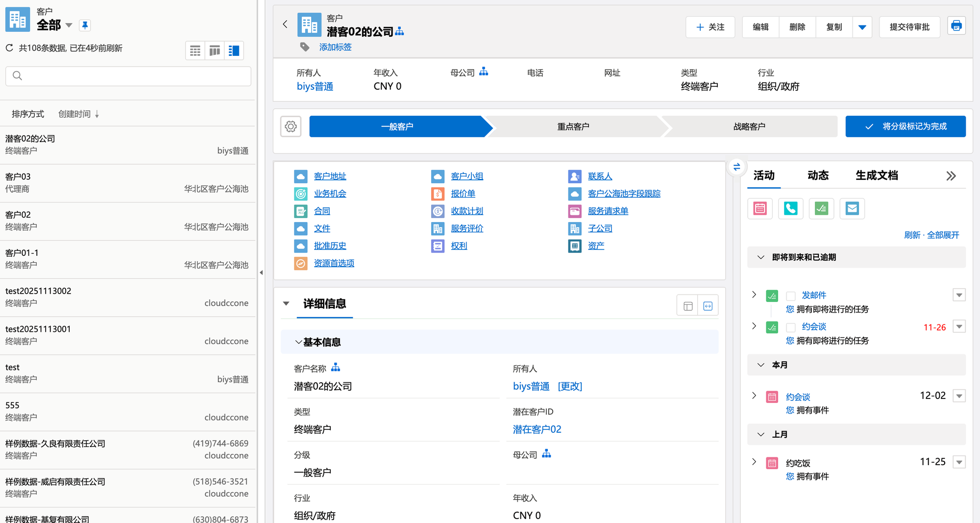Image resolution: width=980 pixels, height=523 pixels.
Task: Pin the 全部 list view
Action: tap(85, 25)
